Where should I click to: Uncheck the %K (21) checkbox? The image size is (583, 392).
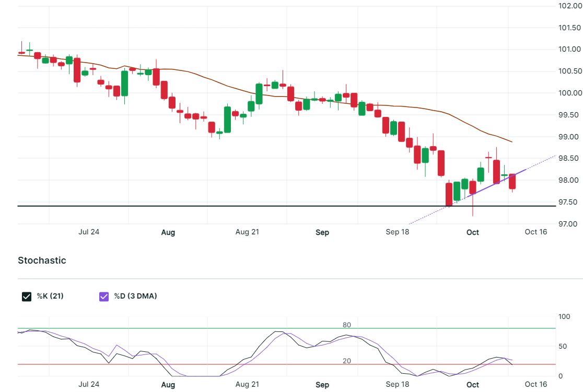click(27, 296)
